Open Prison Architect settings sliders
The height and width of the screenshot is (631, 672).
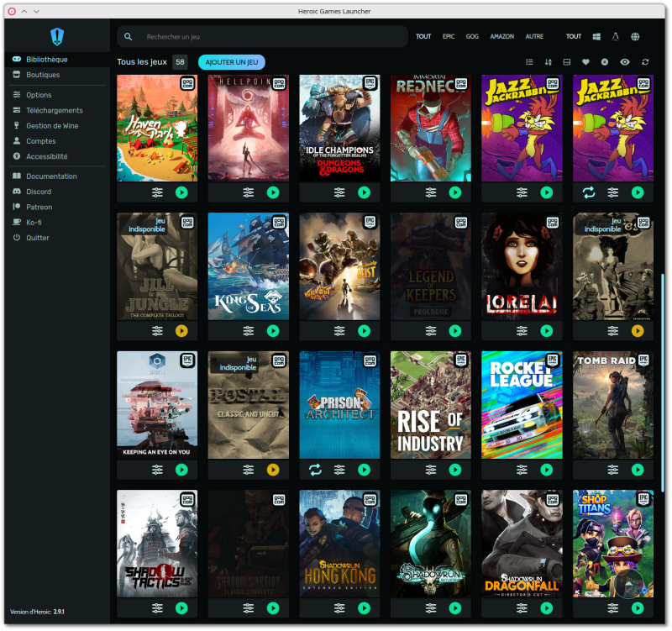coord(339,470)
